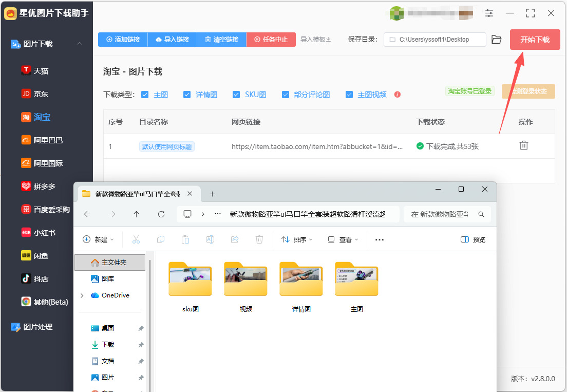Click the 开始下载 button
Viewport: 567px width, 392px height.
point(535,40)
